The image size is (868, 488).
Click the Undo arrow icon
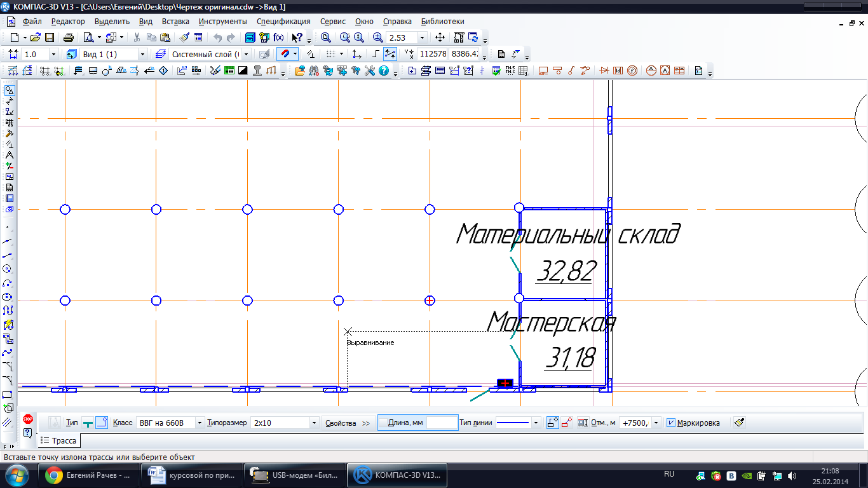click(217, 37)
